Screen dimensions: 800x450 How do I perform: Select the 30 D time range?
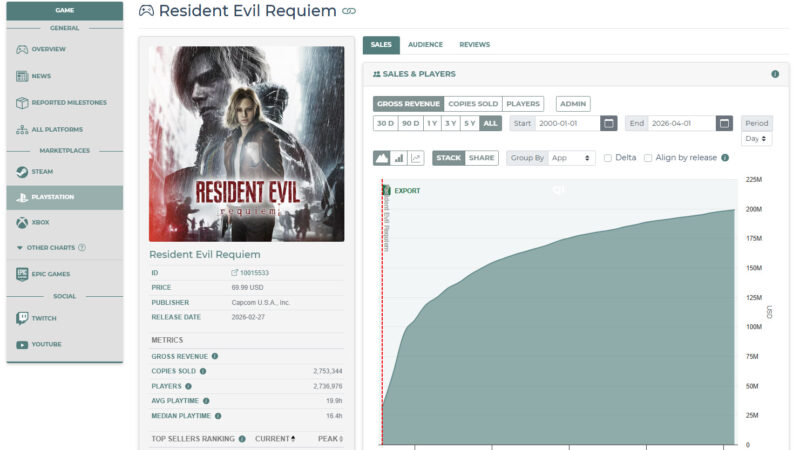point(386,123)
